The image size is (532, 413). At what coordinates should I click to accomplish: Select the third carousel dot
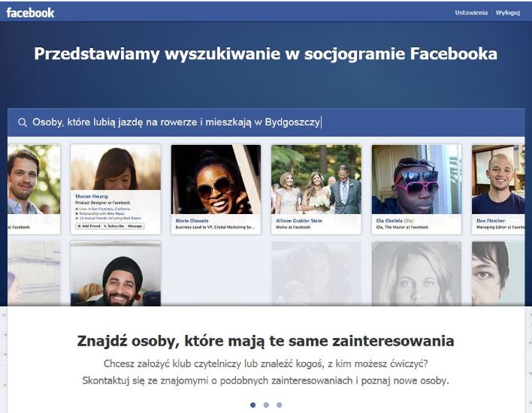(x=280, y=405)
